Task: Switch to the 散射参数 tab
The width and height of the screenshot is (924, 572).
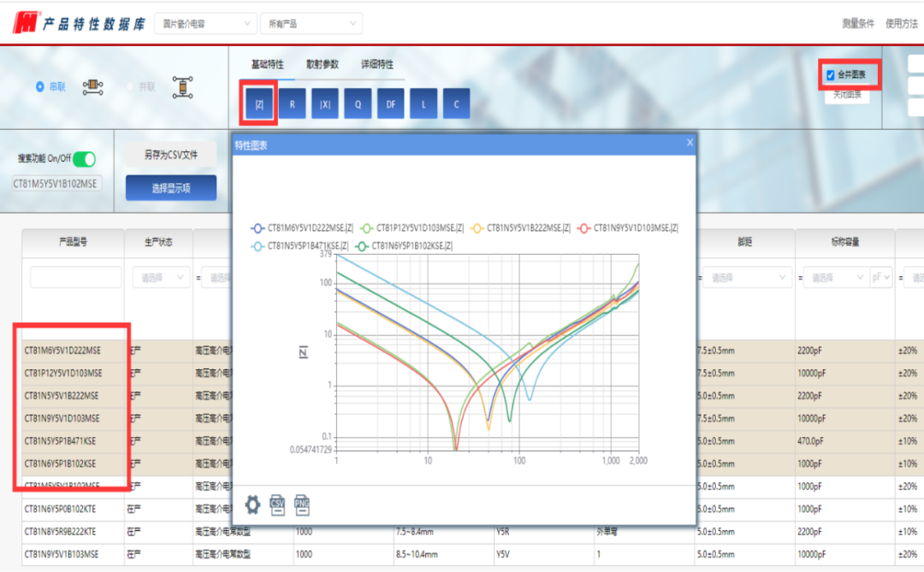Action: pos(323,64)
